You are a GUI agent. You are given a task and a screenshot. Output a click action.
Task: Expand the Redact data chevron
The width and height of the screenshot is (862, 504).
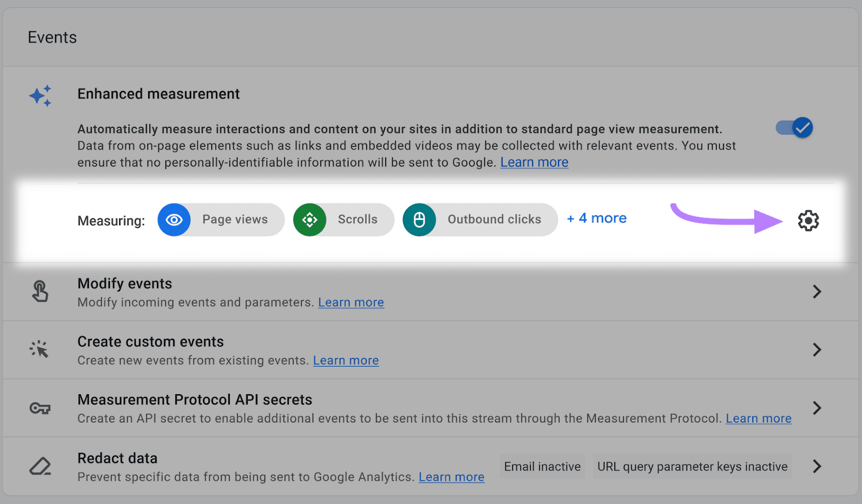coord(817,466)
